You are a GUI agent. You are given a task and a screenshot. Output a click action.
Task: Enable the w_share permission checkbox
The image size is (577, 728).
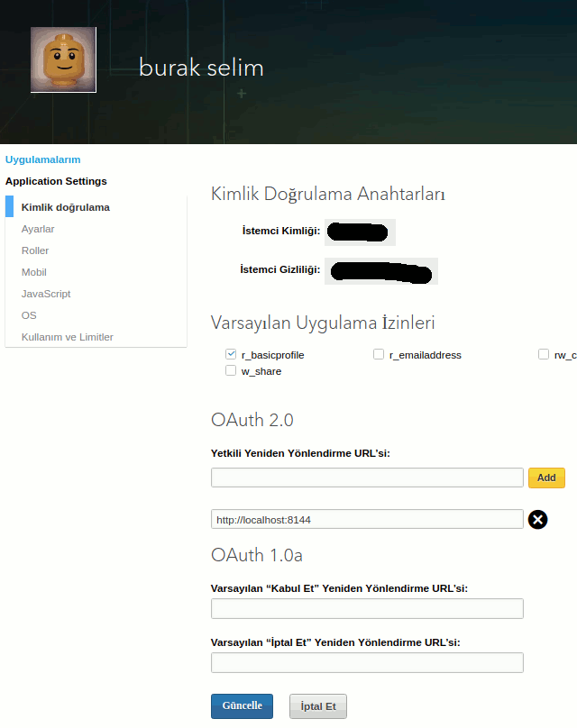coord(231,371)
